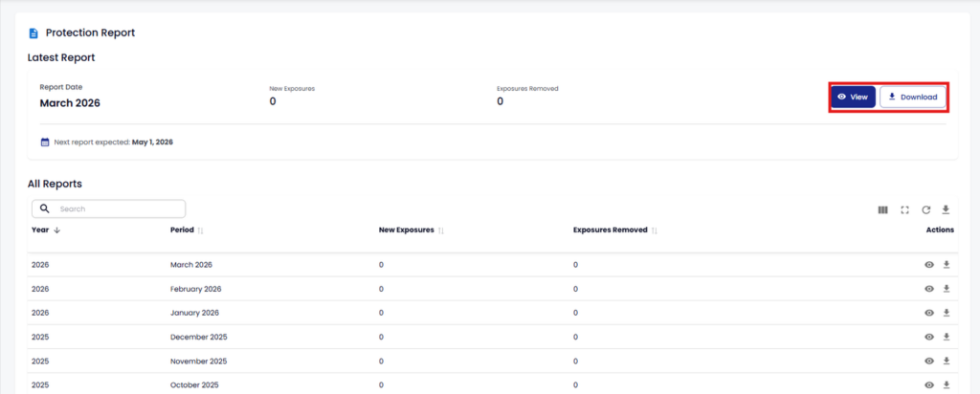
Task: View the February 2026 report
Action: click(x=929, y=289)
